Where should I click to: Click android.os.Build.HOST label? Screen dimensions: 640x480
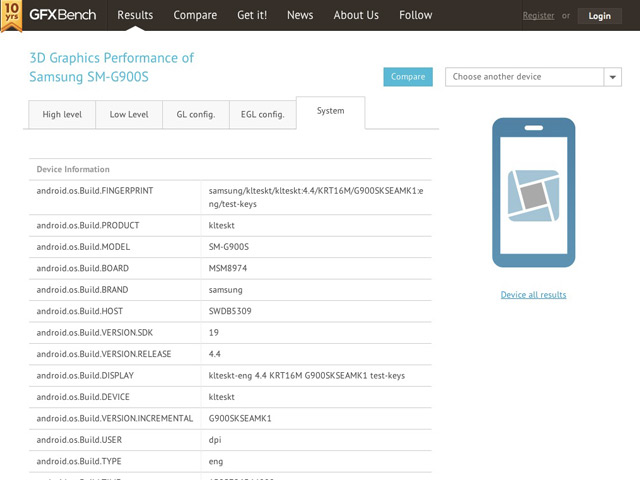point(80,311)
